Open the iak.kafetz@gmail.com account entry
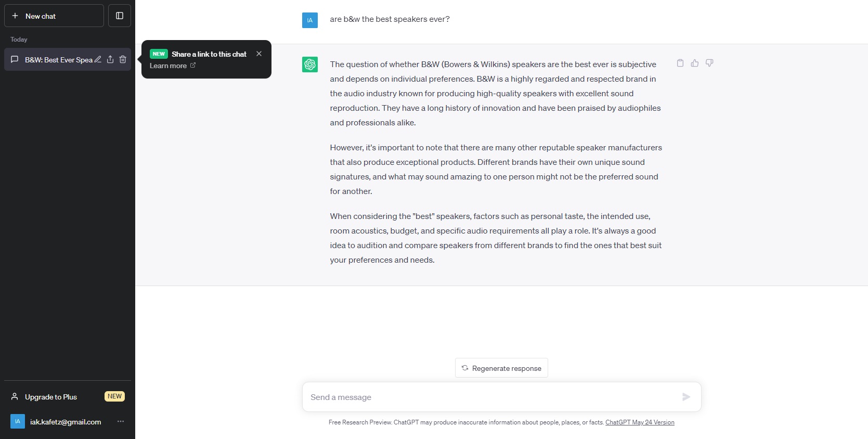 click(x=65, y=422)
